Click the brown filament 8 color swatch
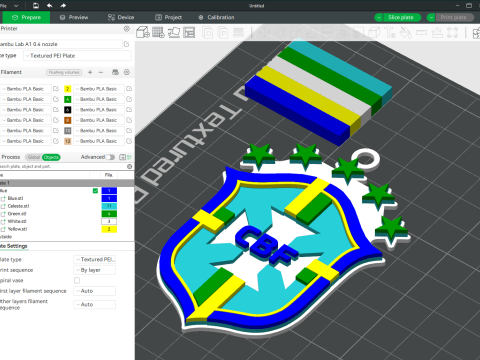 pyautogui.click(x=67, y=120)
